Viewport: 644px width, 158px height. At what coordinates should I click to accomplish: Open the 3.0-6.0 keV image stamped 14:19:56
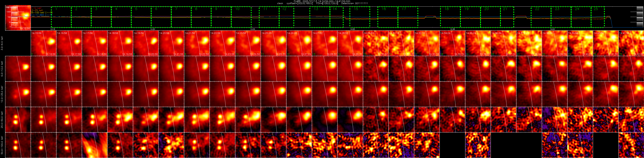point(146,43)
